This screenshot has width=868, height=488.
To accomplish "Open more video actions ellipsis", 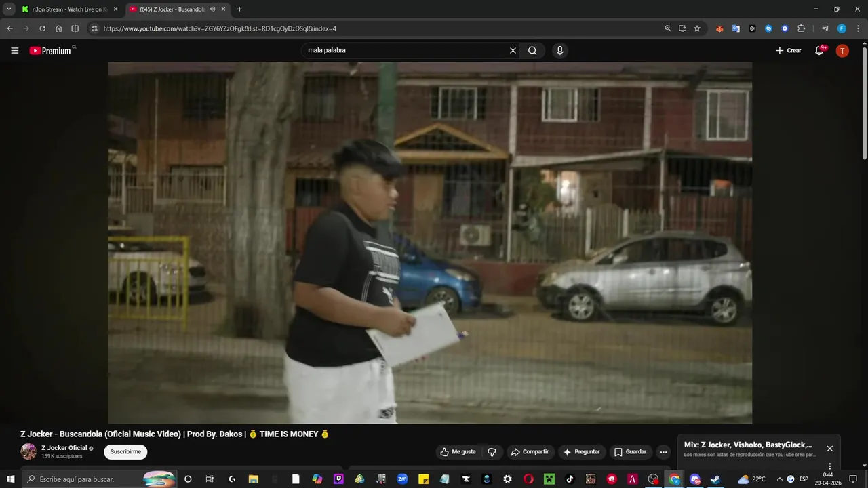I will coord(663,452).
